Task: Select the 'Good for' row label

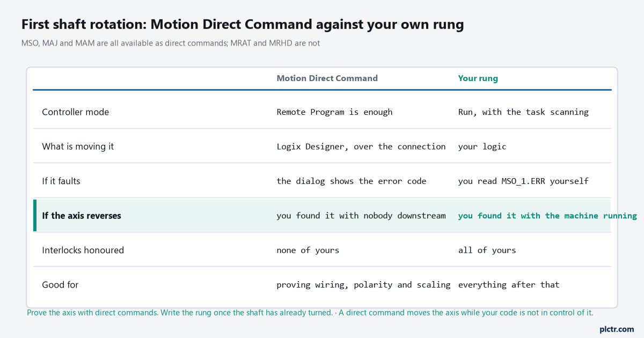Action: 60,284
